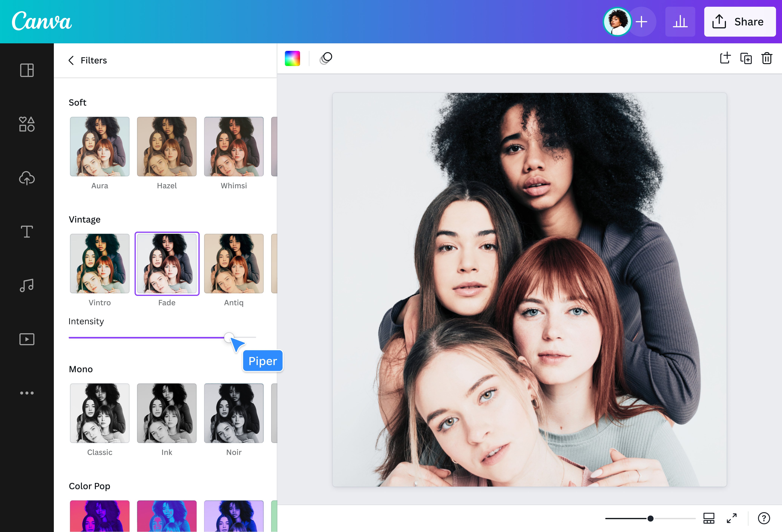782x532 pixels.
Task: Open the color picker swatch
Action: pyautogui.click(x=292, y=58)
